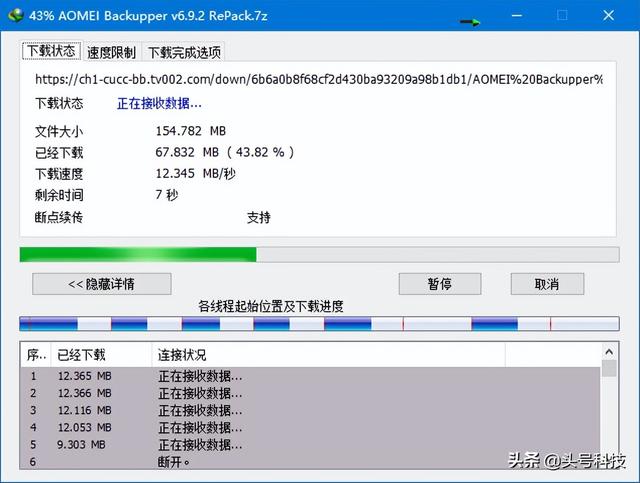The height and width of the screenshot is (483, 640).
Task: Click the download URL text
Action: coord(319,79)
